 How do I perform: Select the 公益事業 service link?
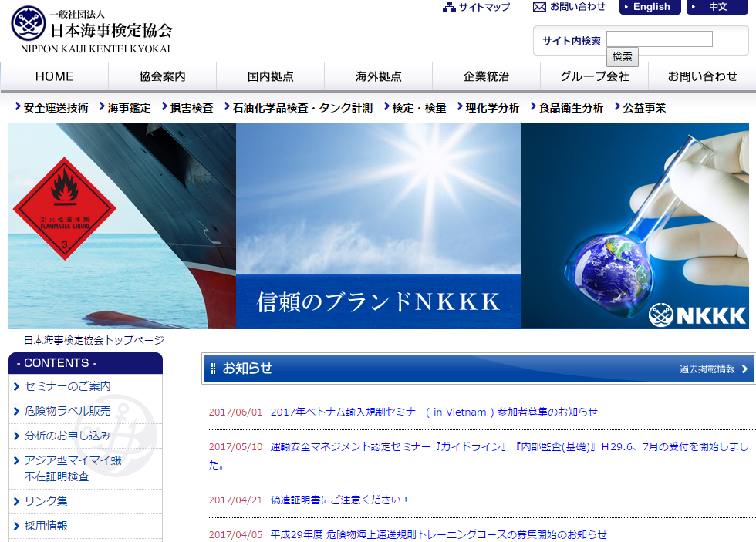coord(644,107)
